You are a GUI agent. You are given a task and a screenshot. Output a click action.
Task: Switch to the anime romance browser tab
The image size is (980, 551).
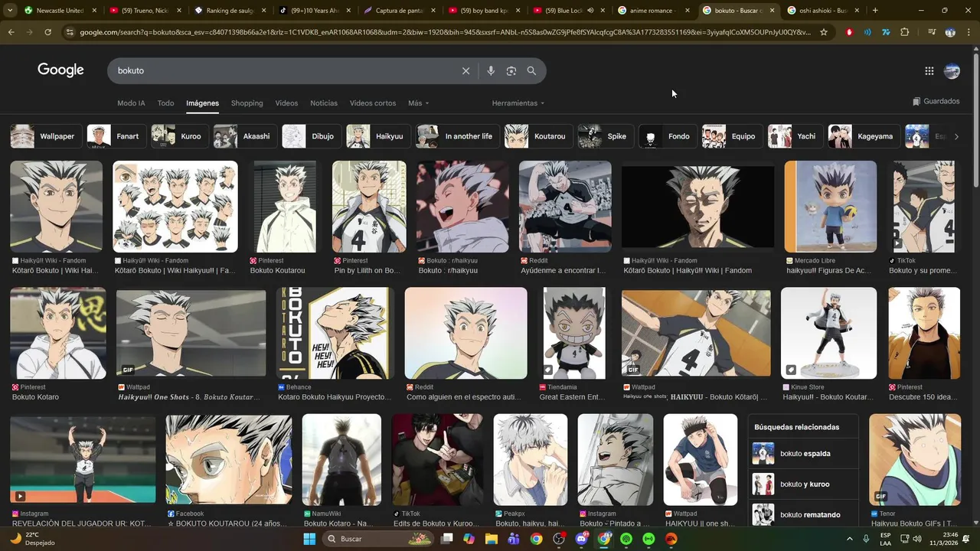pos(652,11)
